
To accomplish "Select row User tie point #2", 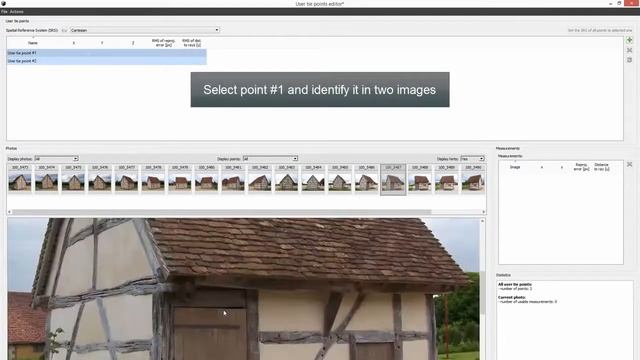I will pos(107,61).
